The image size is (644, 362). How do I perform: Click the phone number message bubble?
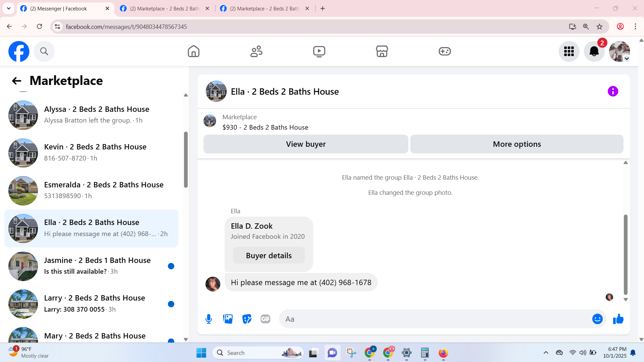tap(301, 282)
